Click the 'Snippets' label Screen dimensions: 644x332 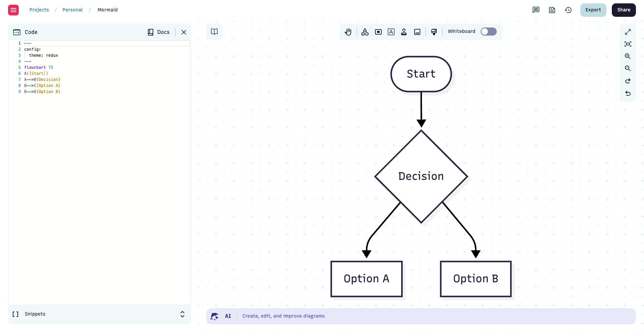(x=35, y=314)
